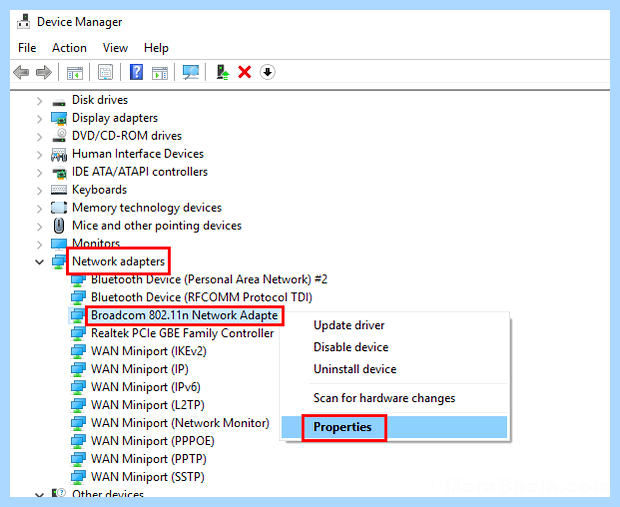Click the red X Uninstall device icon
The height and width of the screenshot is (507, 620).
(245, 72)
